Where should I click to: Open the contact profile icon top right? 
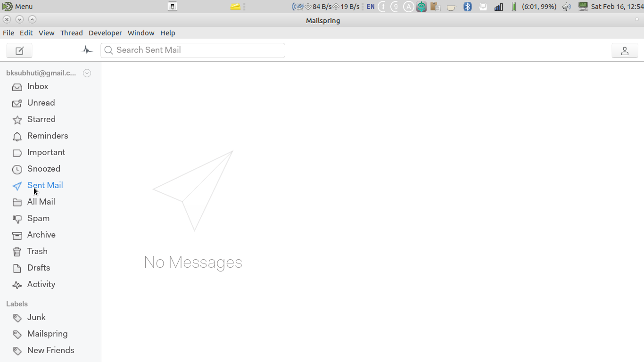coord(625,50)
